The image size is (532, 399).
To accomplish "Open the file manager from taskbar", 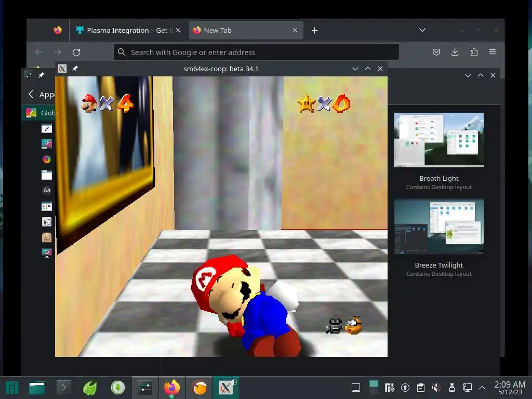I will click(37, 388).
